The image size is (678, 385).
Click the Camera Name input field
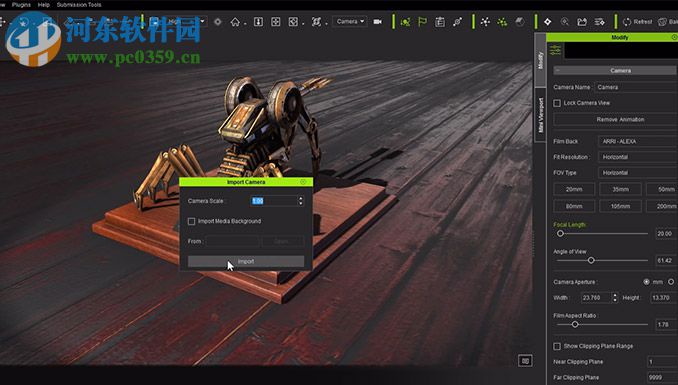coord(636,87)
